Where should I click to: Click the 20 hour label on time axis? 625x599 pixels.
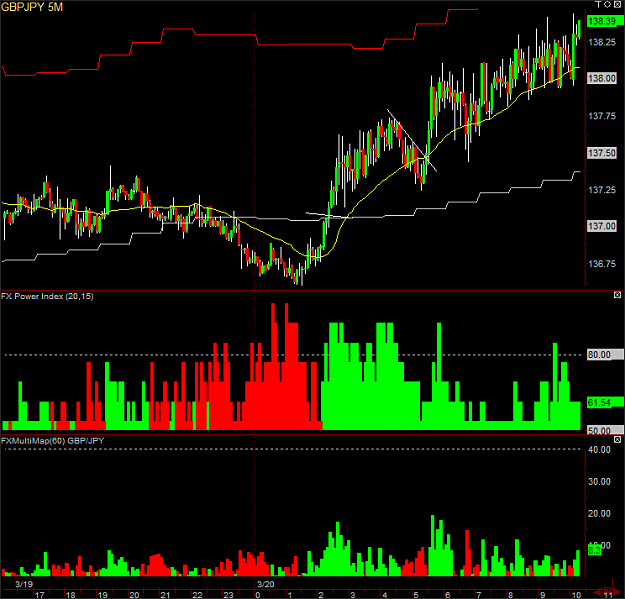pos(134,595)
